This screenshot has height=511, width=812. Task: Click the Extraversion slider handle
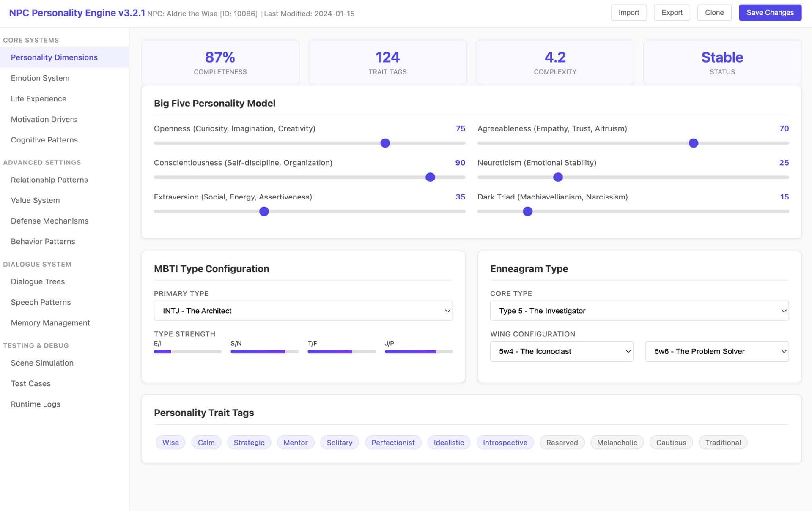pos(264,211)
